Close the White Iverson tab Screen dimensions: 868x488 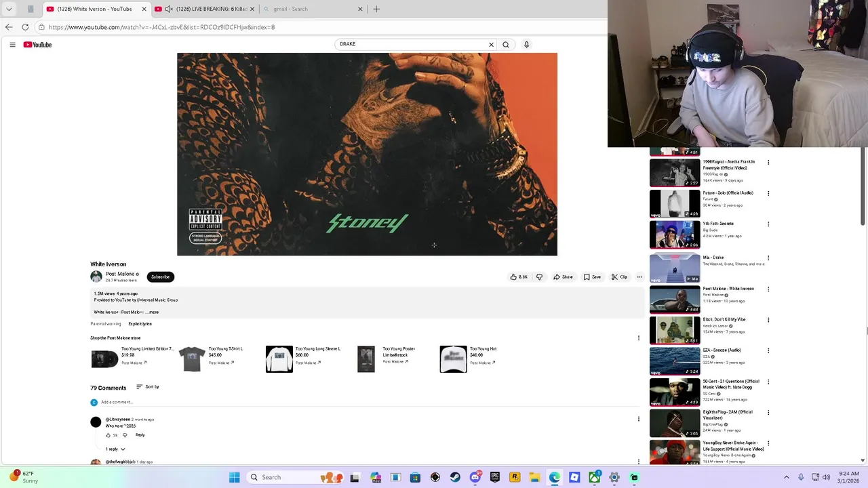tap(144, 9)
